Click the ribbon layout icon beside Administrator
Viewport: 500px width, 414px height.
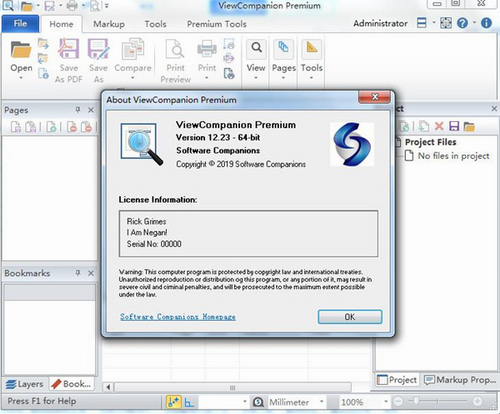(422, 23)
